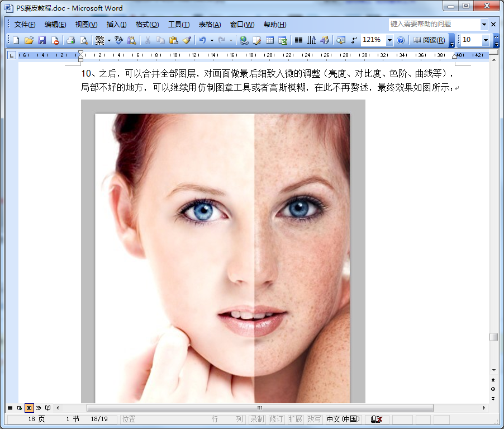This screenshot has width=504, height=429.
Task: Open the 视图(V) menu
Action: (86, 25)
